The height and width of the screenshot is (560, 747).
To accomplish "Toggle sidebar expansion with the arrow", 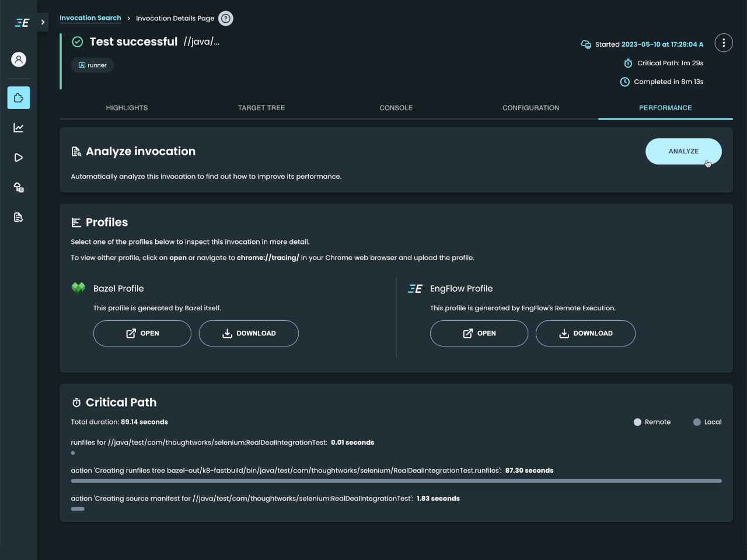I will pyautogui.click(x=42, y=22).
